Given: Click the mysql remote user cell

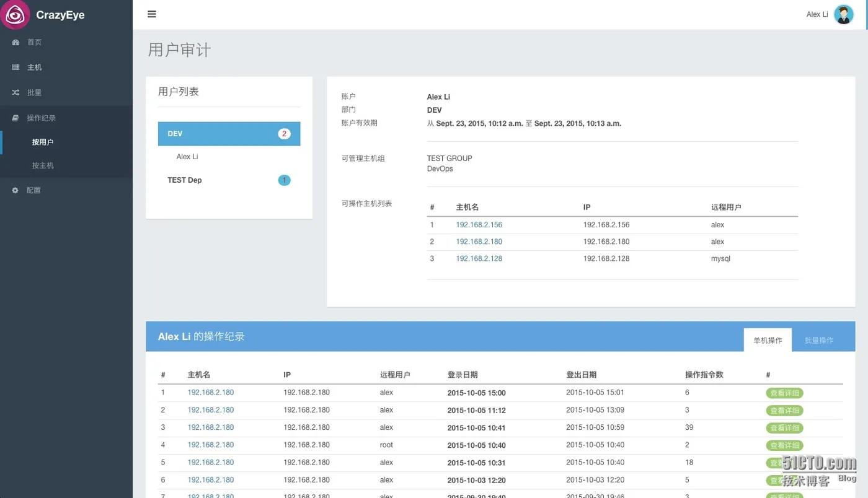Looking at the screenshot, I should (720, 258).
